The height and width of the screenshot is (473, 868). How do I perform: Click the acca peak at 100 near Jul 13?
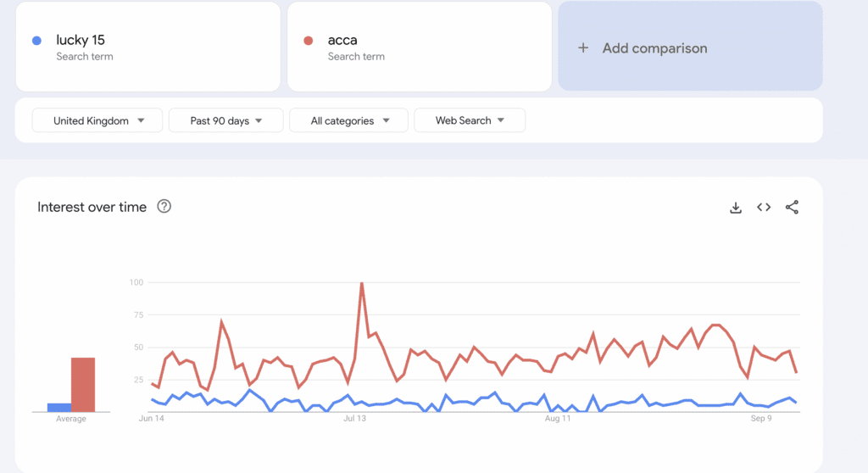tap(362, 284)
